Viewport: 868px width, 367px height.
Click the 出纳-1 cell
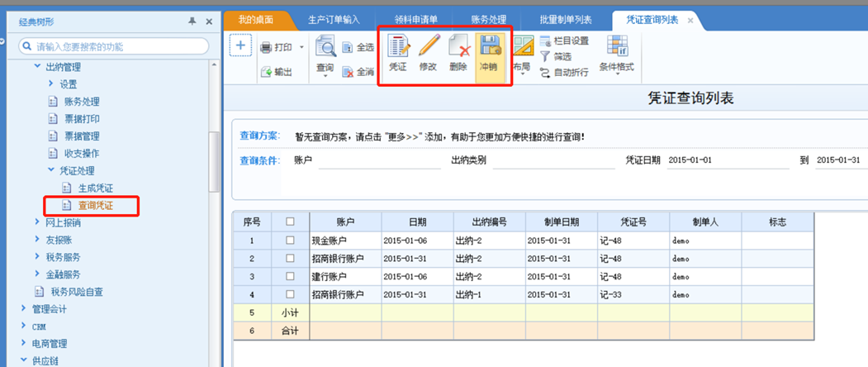point(490,294)
